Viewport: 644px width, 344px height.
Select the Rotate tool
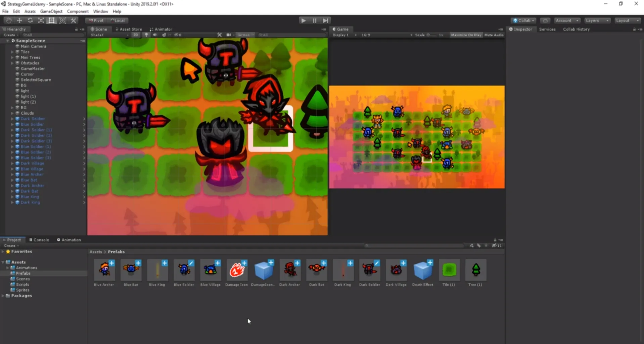coord(30,20)
